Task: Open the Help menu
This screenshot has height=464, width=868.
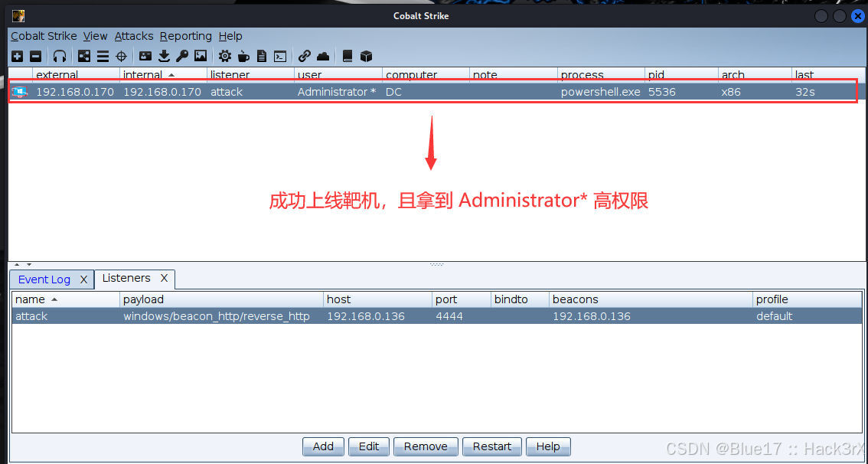Action: pos(230,36)
